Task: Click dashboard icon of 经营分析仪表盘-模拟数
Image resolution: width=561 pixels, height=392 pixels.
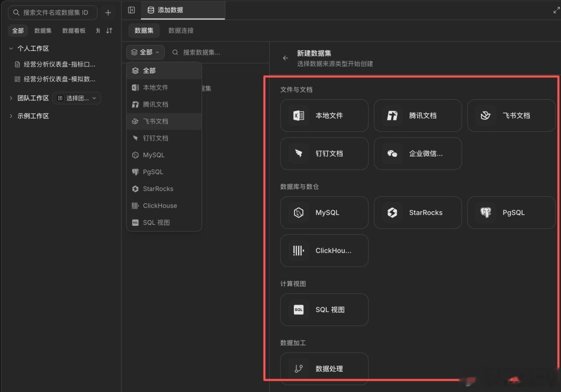Action: [x=17, y=79]
